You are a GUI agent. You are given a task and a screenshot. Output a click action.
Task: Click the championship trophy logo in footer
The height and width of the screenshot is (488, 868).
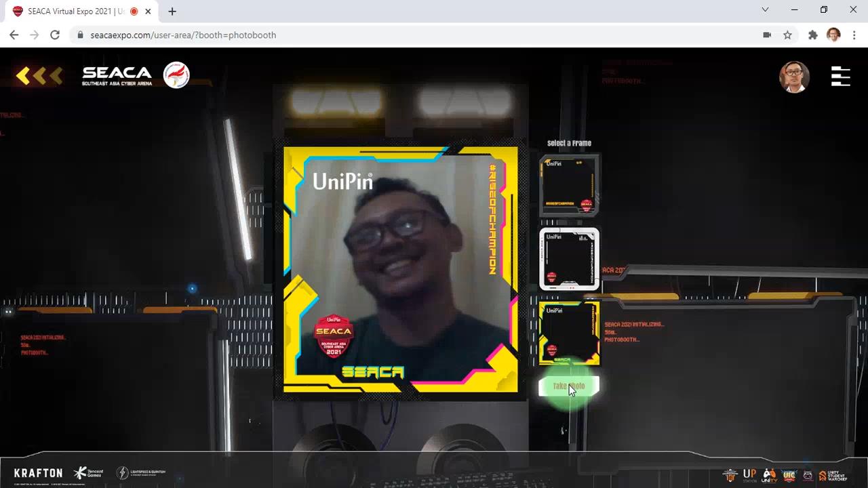(x=730, y=476)
